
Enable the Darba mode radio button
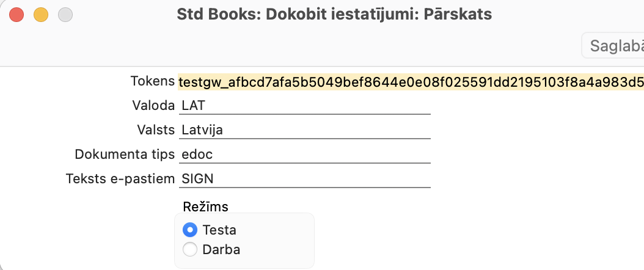click(x=191, y=249)
